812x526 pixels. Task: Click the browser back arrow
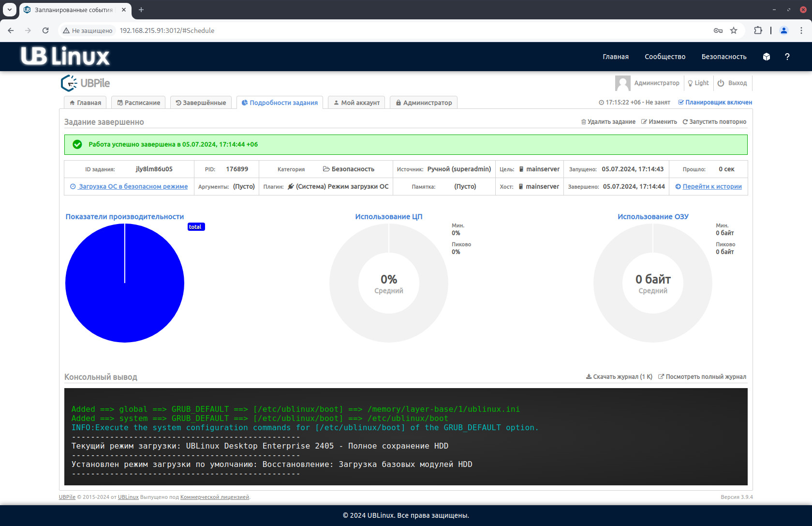point(11,30)
